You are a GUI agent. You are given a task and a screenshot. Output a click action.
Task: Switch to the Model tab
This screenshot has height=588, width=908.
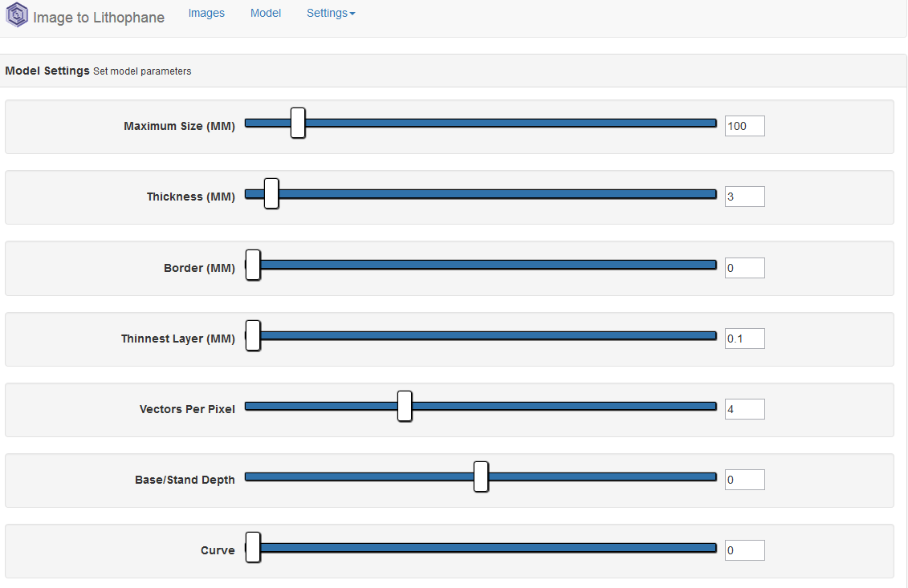coord(266,14)
